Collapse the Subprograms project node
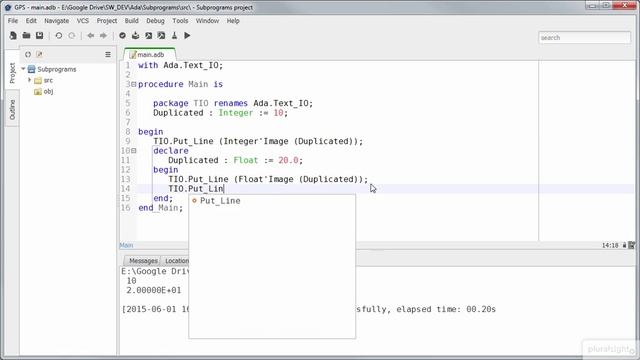Viewport: 640px width, 360px height. click(x=23, y=69)
